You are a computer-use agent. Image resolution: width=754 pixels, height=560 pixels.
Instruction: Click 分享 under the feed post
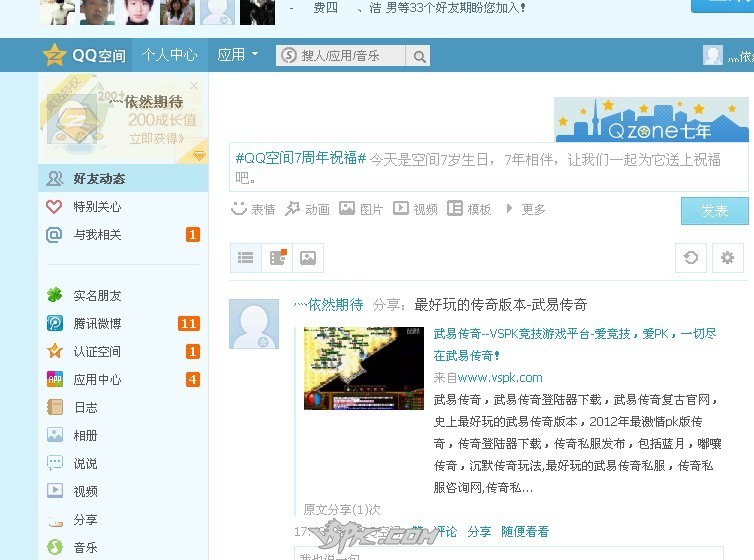[x=479, y=532]
